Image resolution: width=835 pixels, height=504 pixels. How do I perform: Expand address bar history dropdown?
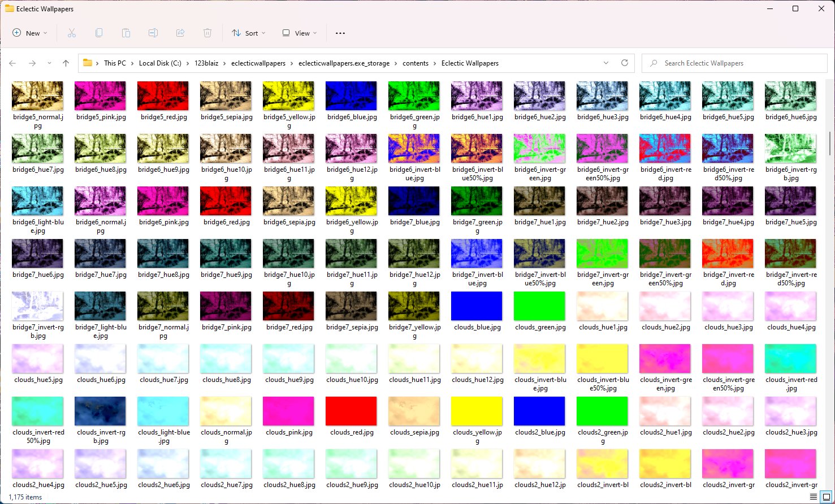tap(606, 63)
